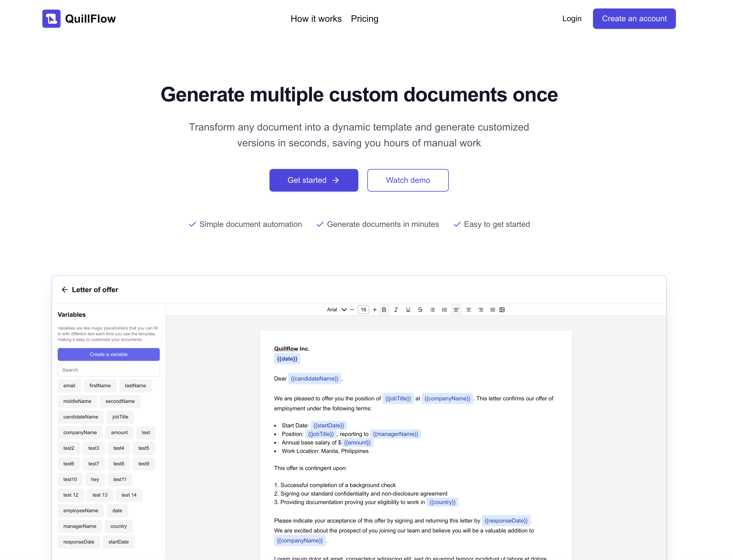Select the firstName variable chip
Viewport: 733px width, 560px height.
pyautogui.click(x=100, y=386)
